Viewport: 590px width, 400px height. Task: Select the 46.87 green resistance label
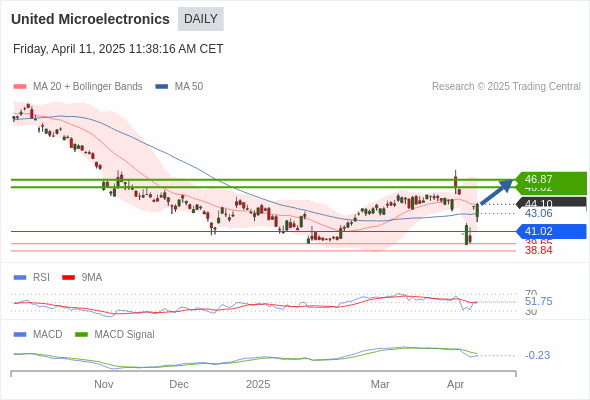551,179
